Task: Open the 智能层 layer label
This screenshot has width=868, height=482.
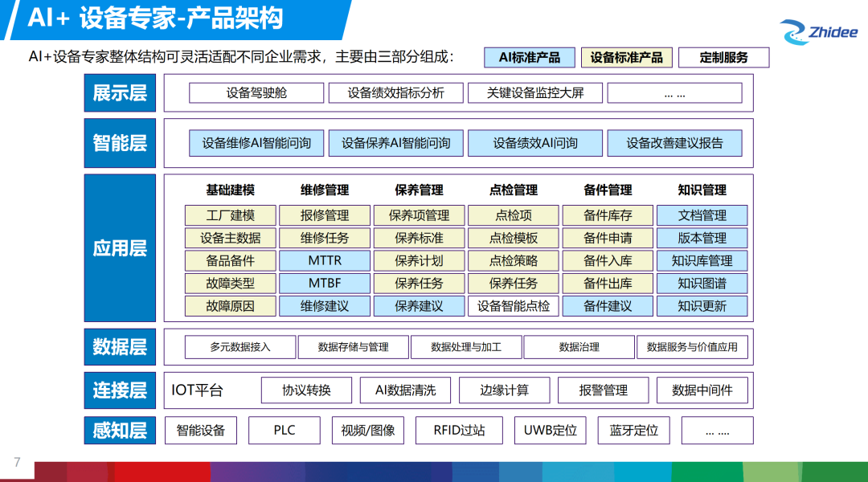Action: pos(120,143)
